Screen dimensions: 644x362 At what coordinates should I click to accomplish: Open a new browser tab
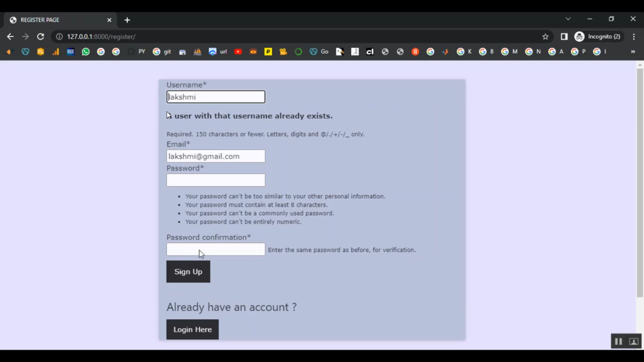pyautogui.click(x=127, y=20)
